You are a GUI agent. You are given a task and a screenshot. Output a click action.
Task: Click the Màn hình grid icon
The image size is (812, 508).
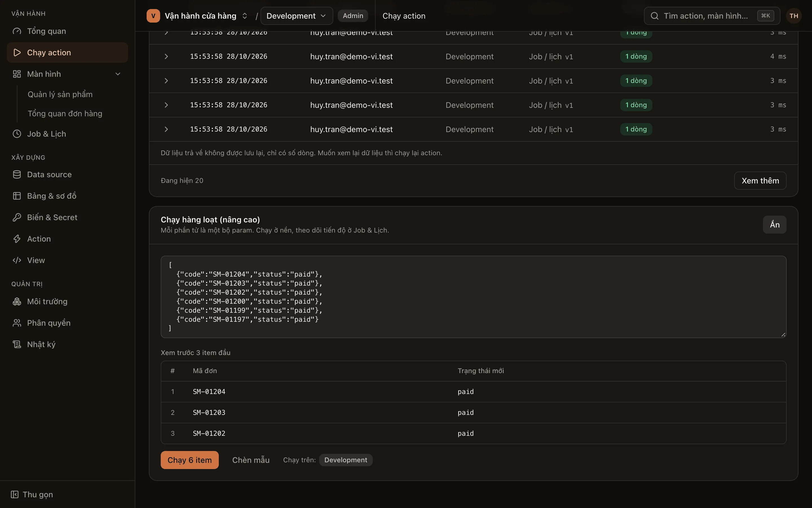(17, 74)
